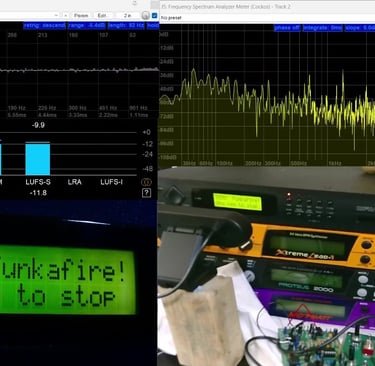This screenshot has height=366, width=375.
Task: Open the Param menu button
Action: coord(81,16)
